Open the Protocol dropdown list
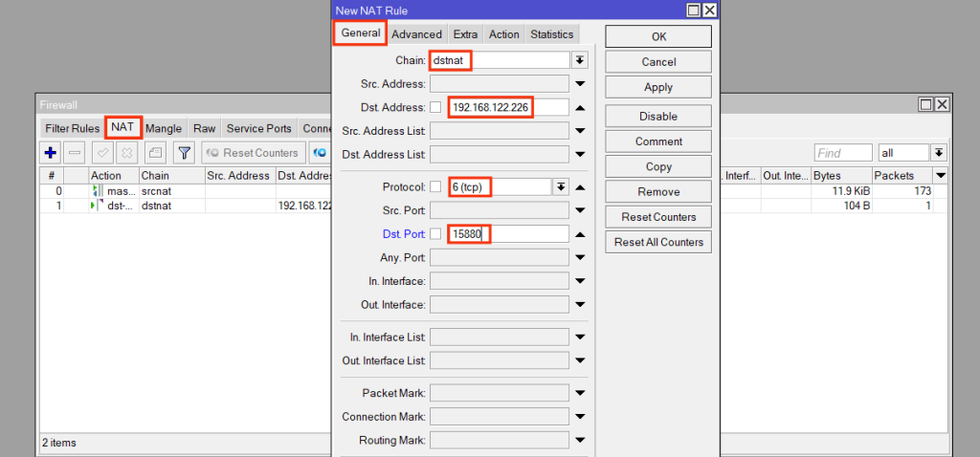The width and height of the screenshot is (980, 457). tap(561, 186)
